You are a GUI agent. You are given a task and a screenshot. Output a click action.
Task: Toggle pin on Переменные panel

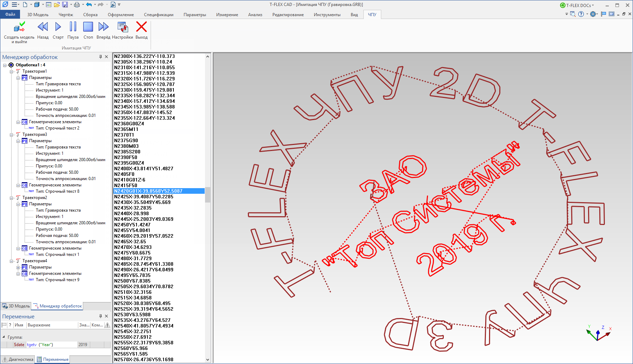(100, 316)
